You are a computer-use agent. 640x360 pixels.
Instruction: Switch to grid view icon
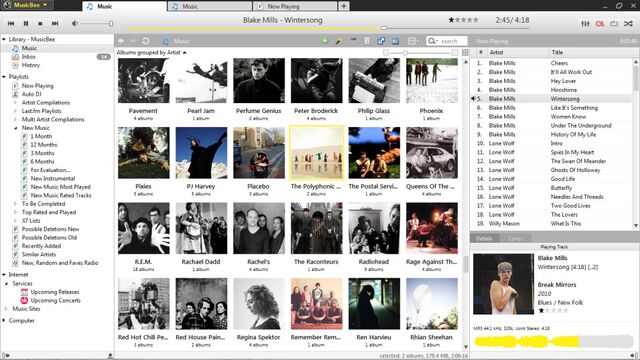coord(465,52)
